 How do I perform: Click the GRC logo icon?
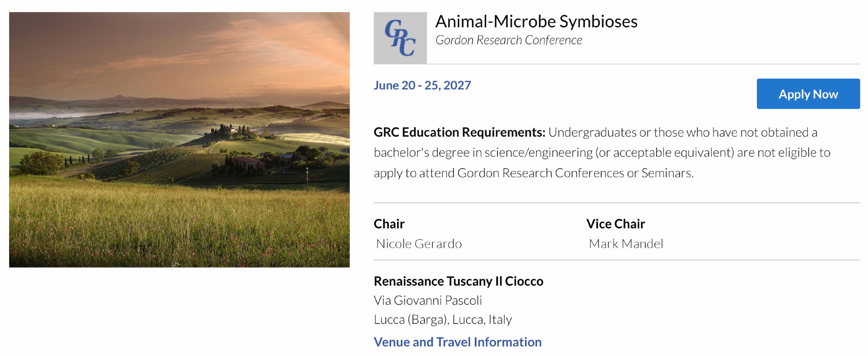400,38
